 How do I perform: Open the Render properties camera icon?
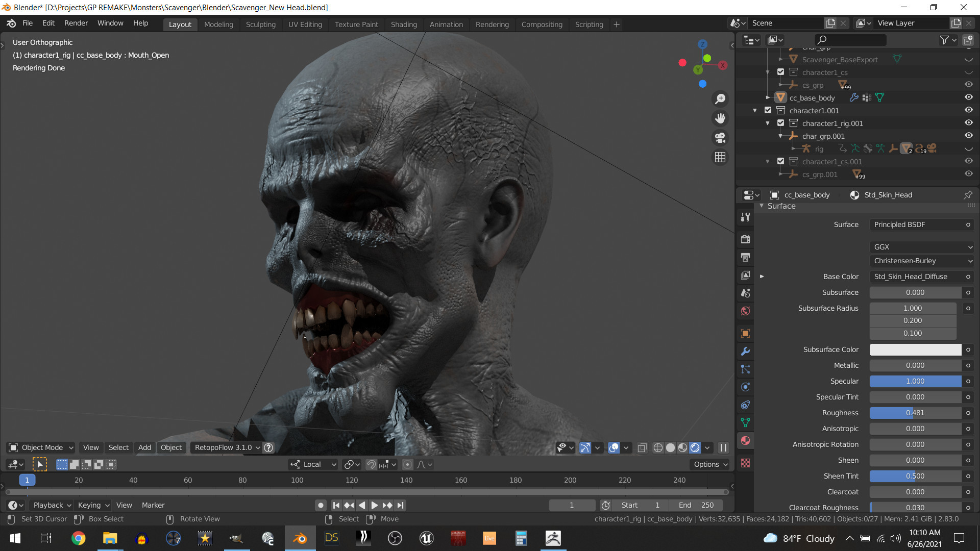click(745, 239)
